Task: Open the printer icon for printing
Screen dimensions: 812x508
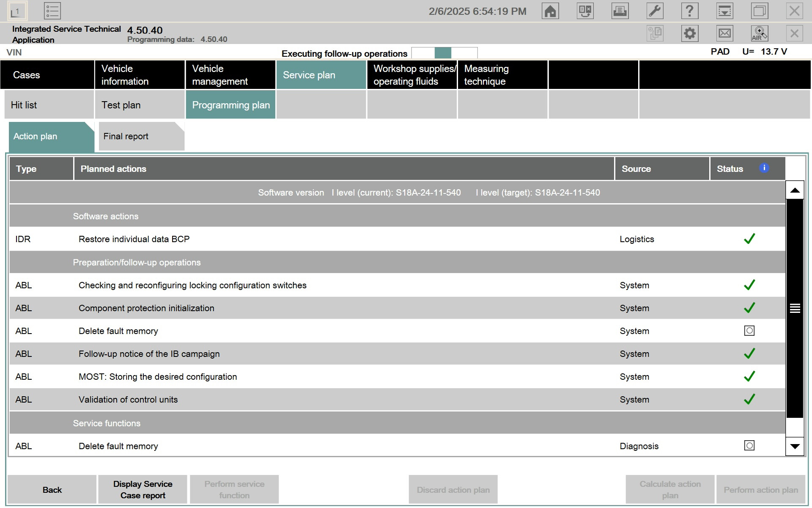Action: pos(620,11)
